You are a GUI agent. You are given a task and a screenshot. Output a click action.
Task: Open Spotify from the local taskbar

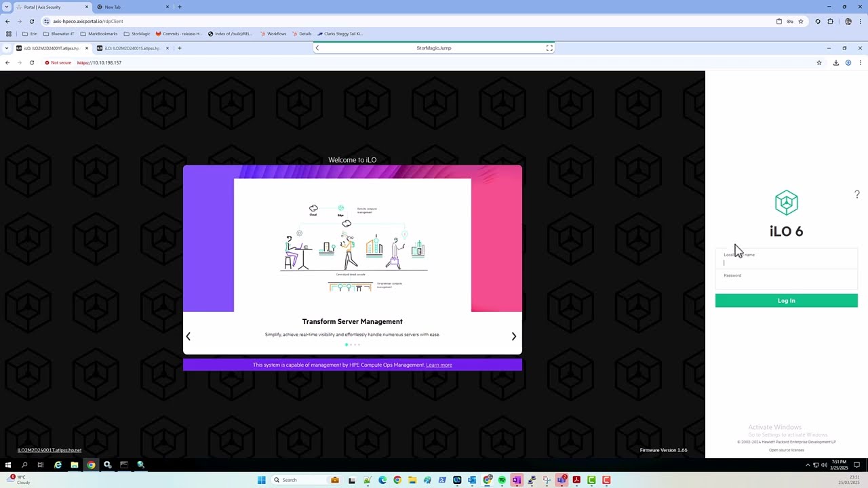tap(502, 480)
